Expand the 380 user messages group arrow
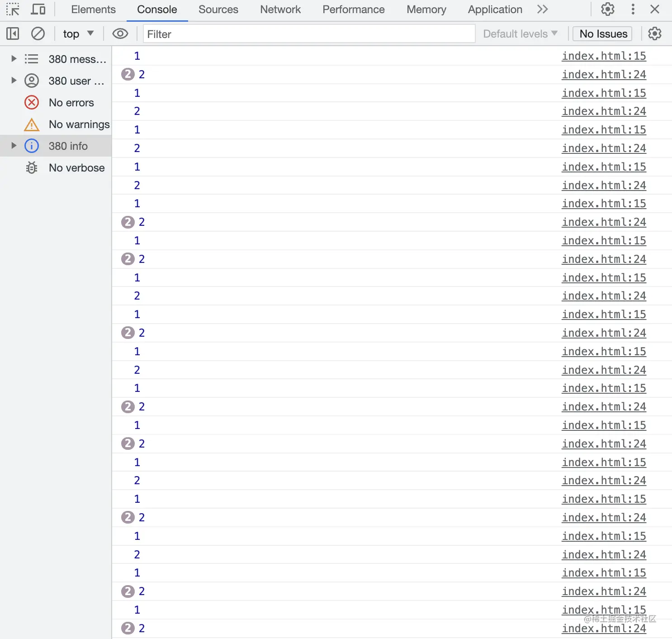The width and height of the screenshot is (672, 639). coord(14,80)
